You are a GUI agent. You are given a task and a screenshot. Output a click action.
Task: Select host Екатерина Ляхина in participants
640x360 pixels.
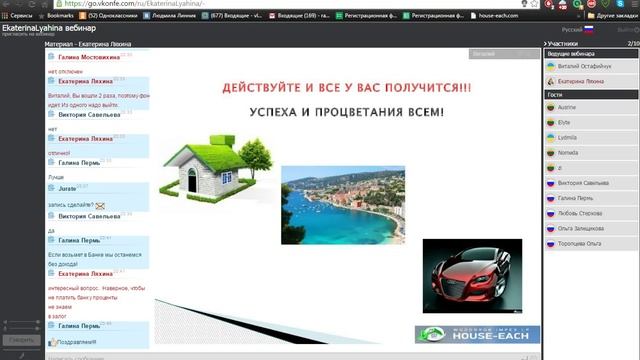click(x=591, y=81)
